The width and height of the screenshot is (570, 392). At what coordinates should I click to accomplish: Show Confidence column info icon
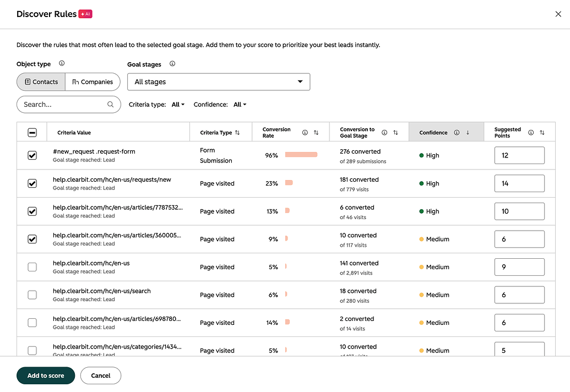pyautogui.click(x=457, y=133)
